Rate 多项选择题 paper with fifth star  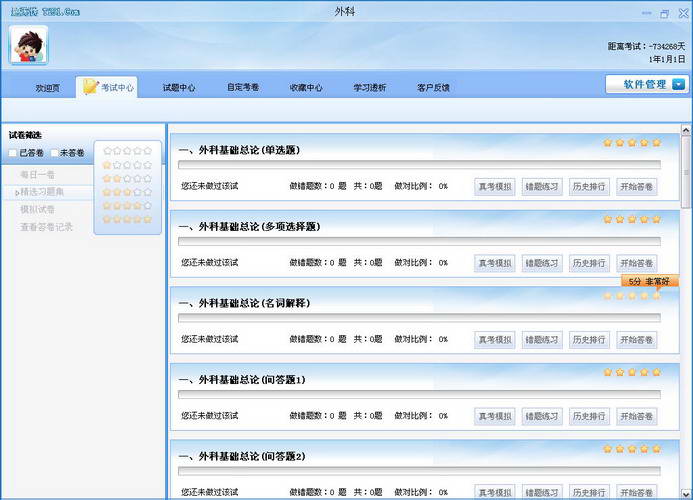coord(656,219)
